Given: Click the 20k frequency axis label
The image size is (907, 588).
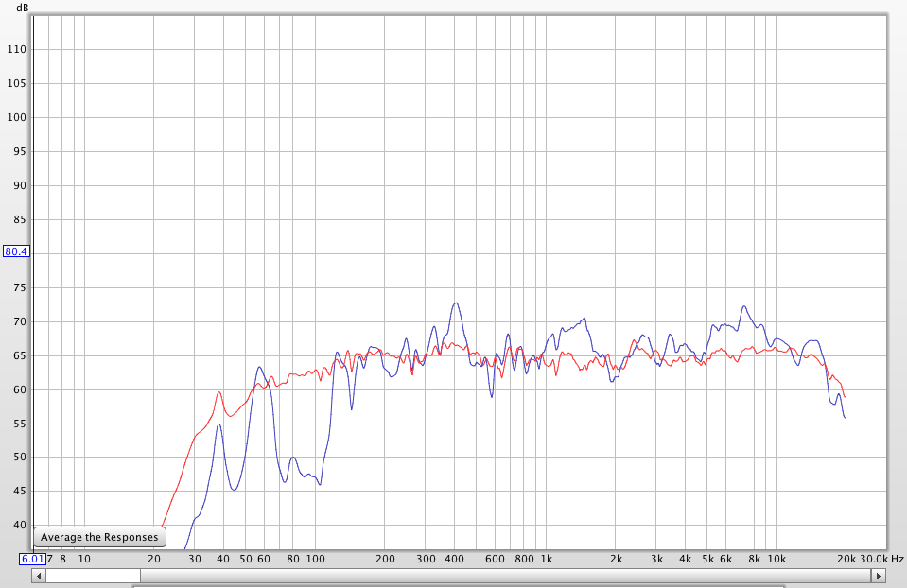Looking at the screenshot, I should click(846, 559).
